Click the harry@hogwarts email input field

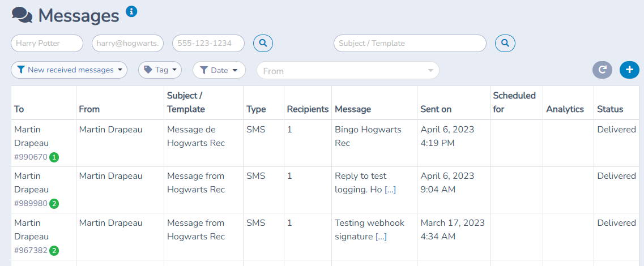point(128,43)
